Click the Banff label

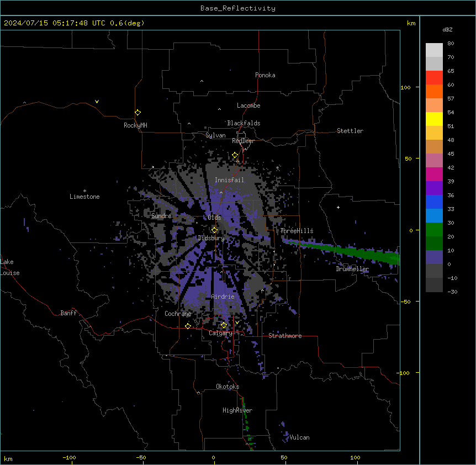[x=68, y=313]
